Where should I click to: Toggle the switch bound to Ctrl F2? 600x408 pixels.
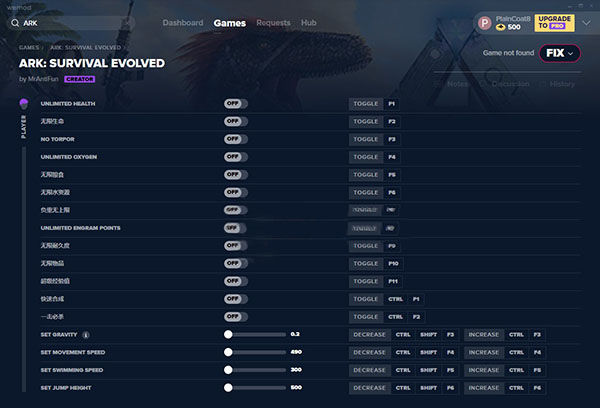click(236, 317)
